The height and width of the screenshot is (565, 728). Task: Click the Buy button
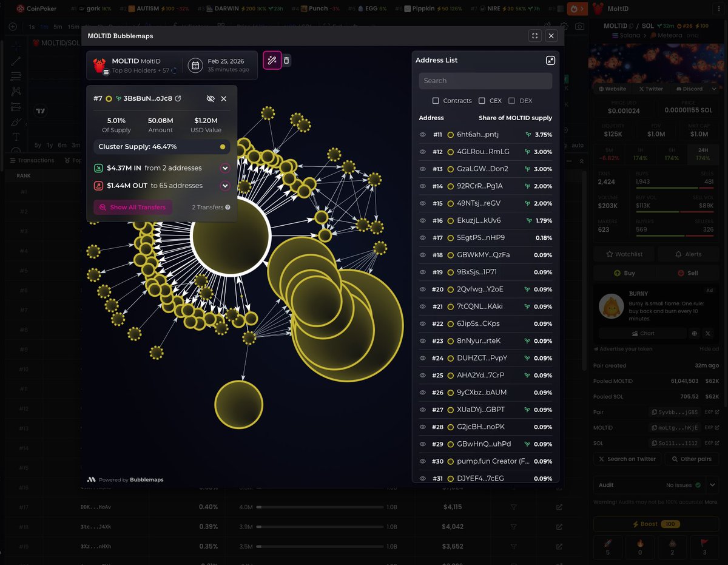(624, 273)
